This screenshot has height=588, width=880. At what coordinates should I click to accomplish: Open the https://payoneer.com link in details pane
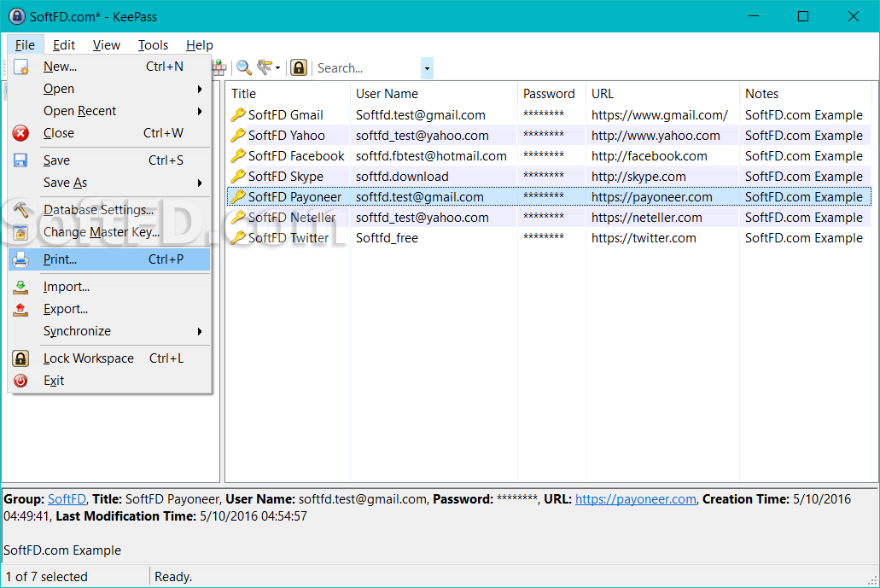[635, 498]
